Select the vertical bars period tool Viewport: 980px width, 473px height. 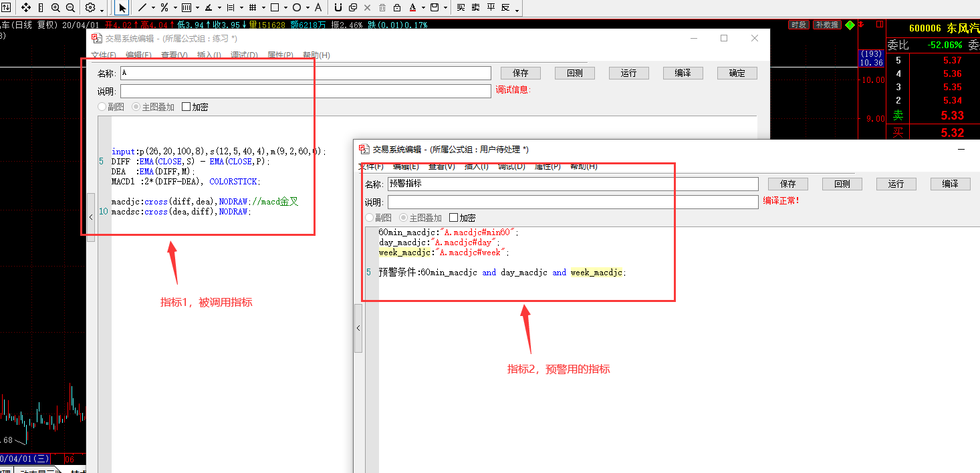click(186, 8)
